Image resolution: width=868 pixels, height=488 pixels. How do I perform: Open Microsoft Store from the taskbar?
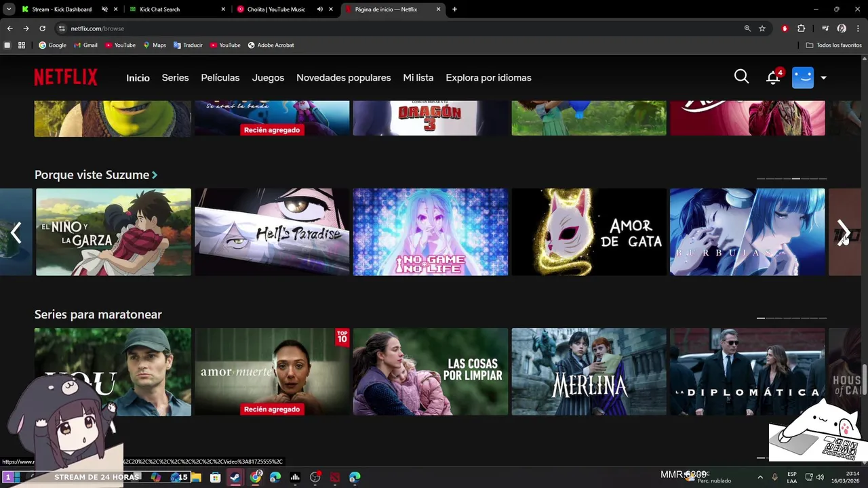coord(215,477)
